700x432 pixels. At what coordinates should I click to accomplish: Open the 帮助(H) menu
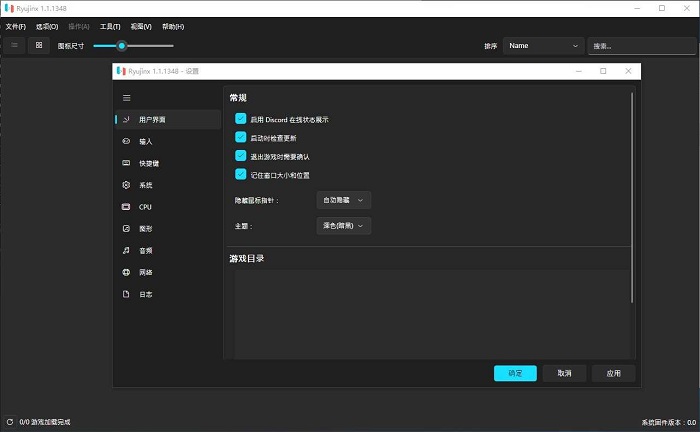click(173, 27)
